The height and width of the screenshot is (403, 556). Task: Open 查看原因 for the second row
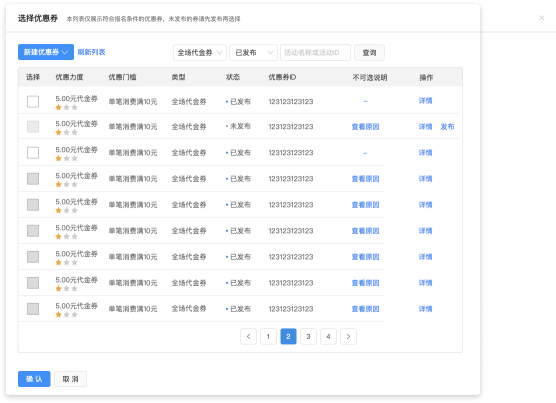pyautogui.click(x=365, y=127)
